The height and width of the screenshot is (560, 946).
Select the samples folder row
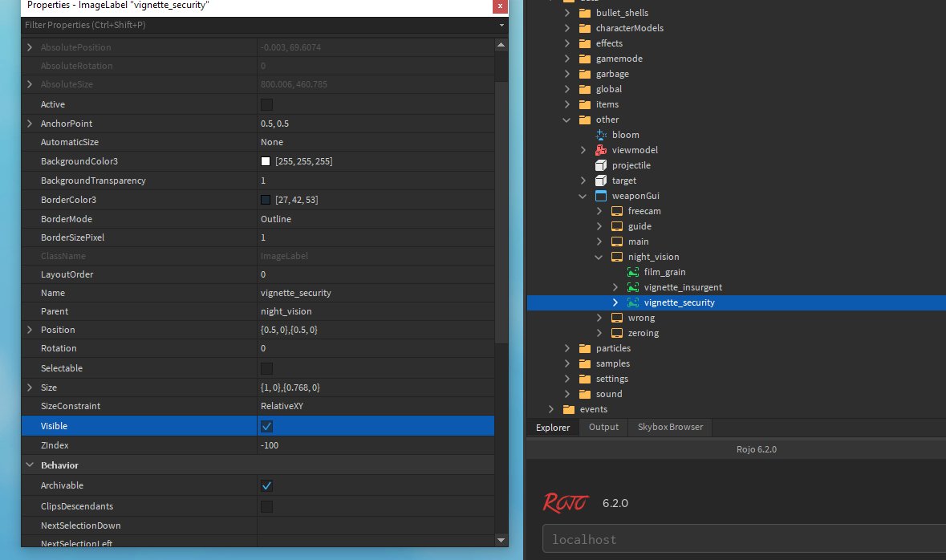click(736, 363)
